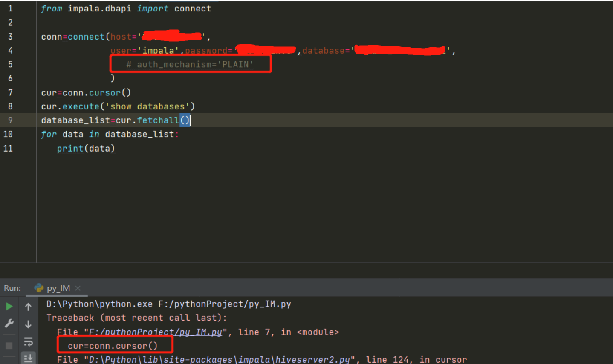The height and width of the screenshot is (364, 613).
Task: Toggle soft-wrap in the Run console
Action: pyautogui.click(x=28, y=342)
